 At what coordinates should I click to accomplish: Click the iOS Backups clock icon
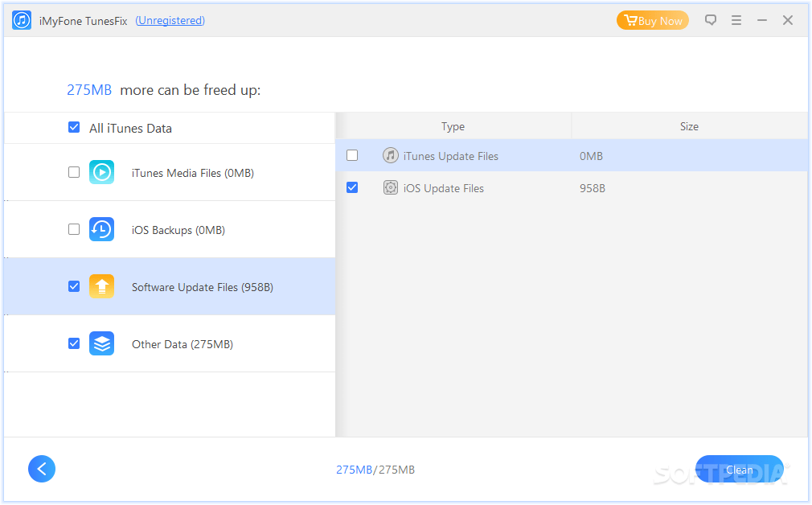point(101,229)
